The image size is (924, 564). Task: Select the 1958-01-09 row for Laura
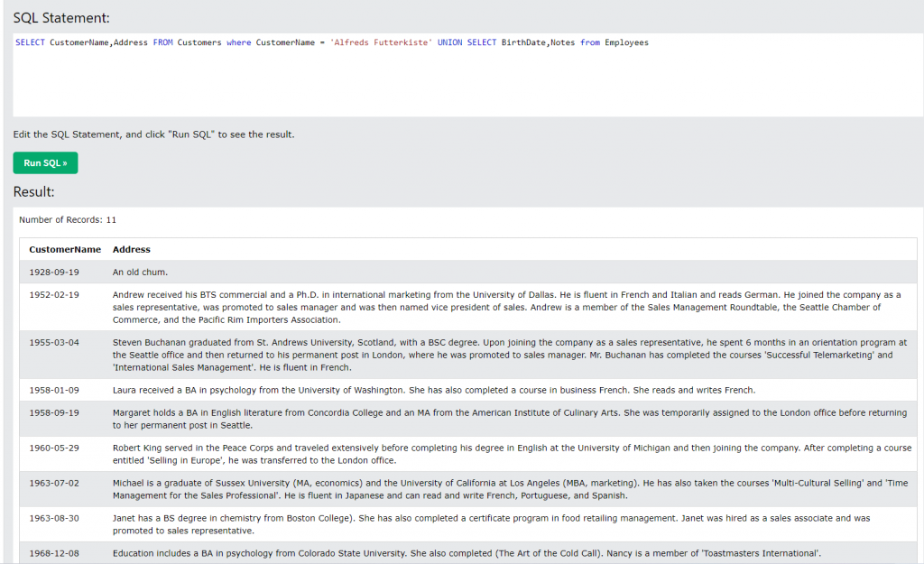(x=468, y=390)
